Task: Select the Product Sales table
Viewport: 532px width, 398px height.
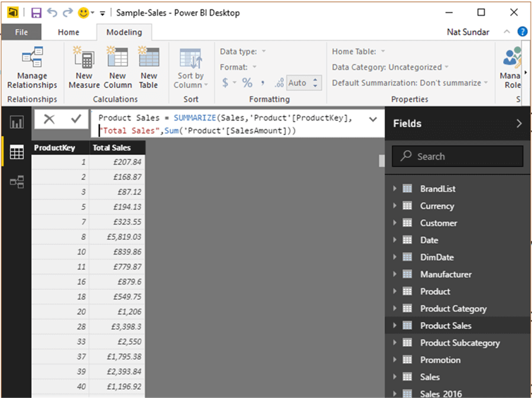Action: point(458,325)
